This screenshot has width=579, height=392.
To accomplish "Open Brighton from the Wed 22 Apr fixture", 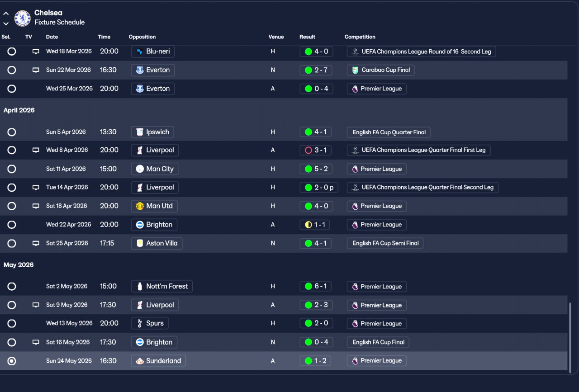I will (154, 225).
